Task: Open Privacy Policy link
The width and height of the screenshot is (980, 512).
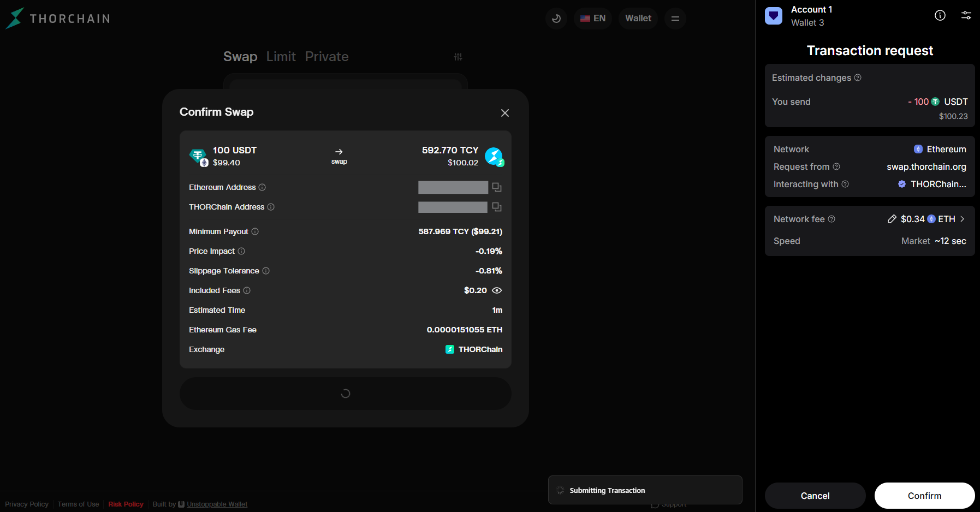Action: [x=27, y=504]
